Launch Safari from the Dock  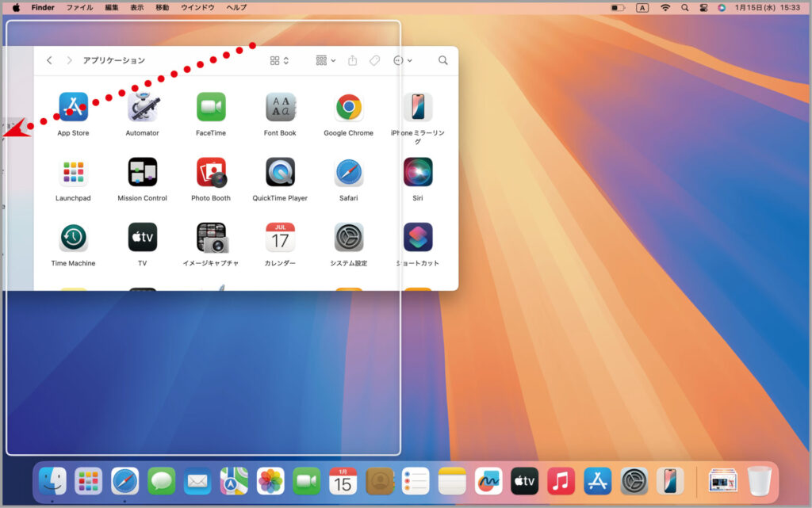pyautogui.click(x=124, y=481)
